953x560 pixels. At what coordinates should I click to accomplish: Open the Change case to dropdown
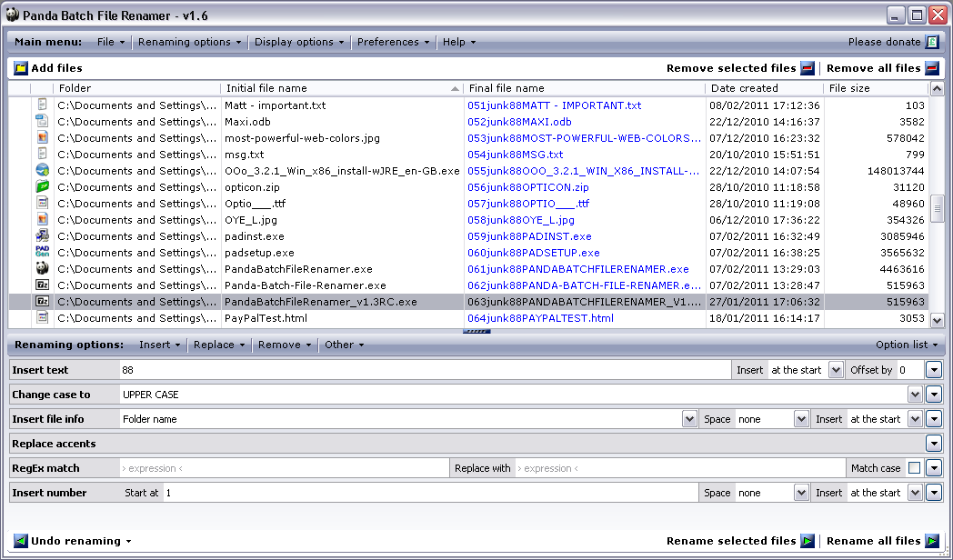pos(915,395)
